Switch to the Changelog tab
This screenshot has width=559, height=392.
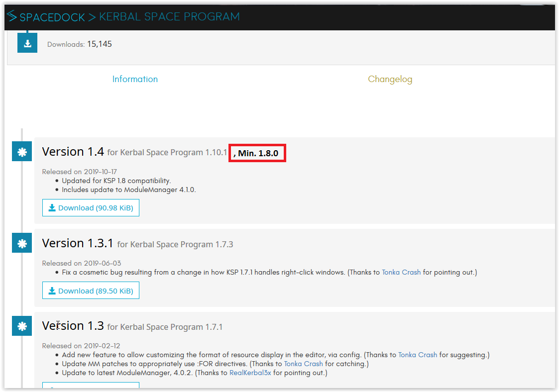point(390,79)
